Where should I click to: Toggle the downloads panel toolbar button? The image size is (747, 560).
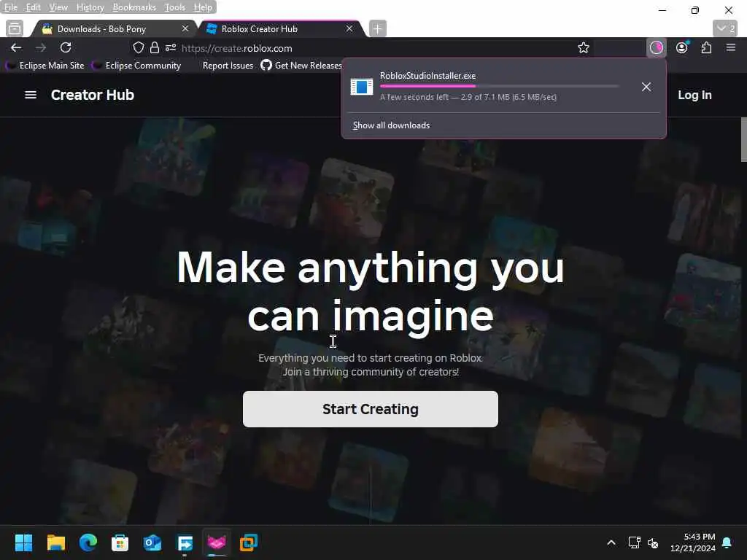tap(656, 47)
